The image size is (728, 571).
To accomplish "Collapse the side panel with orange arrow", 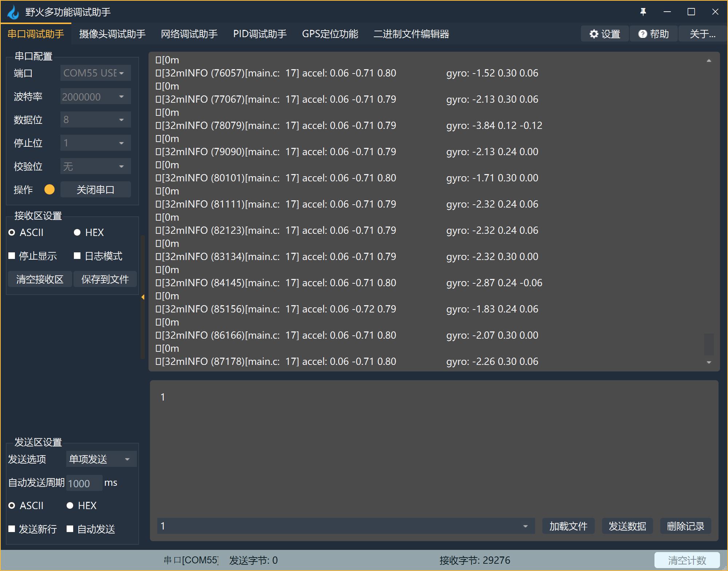I will click(x=143, y=297).
